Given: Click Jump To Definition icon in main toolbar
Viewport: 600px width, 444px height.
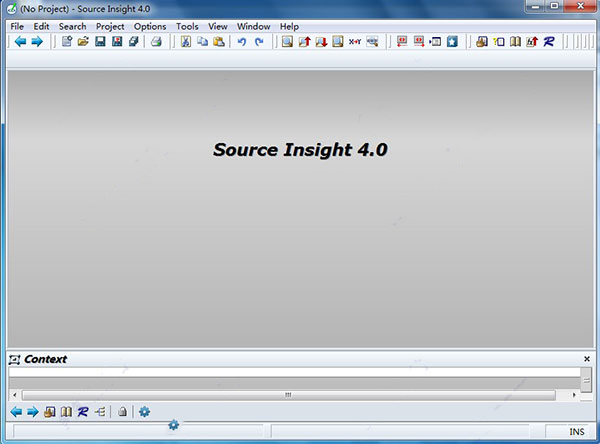Looking at the screenshot, I should [482, 41].
